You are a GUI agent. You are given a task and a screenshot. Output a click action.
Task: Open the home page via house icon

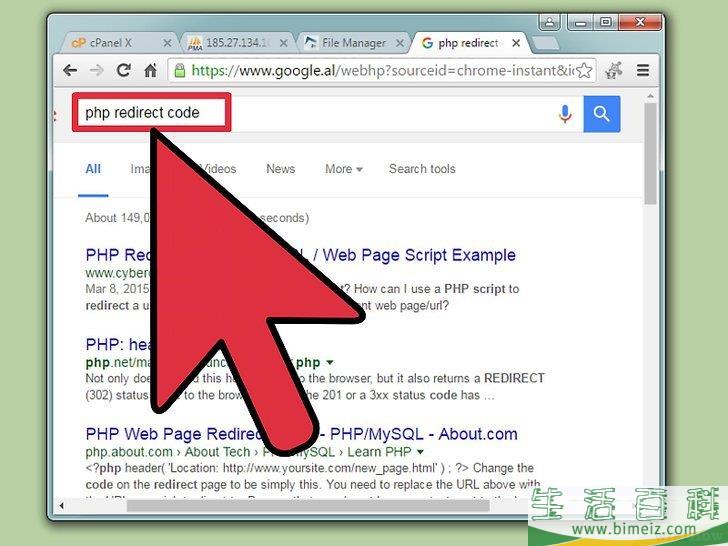pyautogui.click(x=150, y=71)
